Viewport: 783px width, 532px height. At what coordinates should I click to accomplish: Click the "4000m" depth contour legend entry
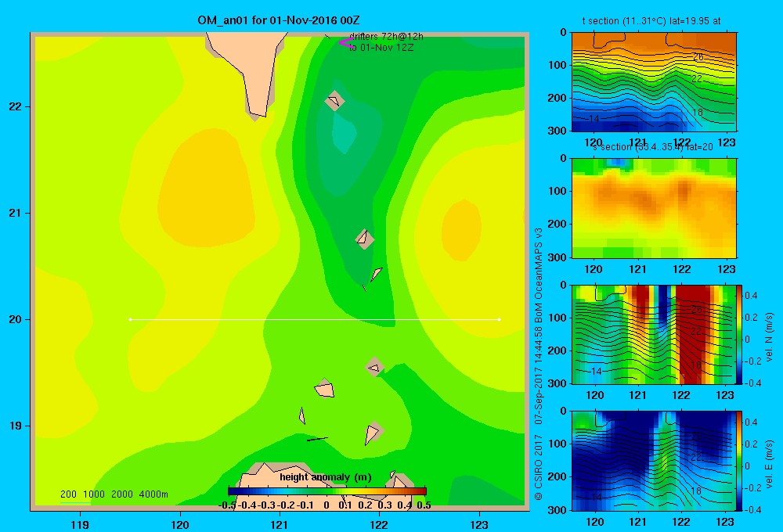point(153,494)
